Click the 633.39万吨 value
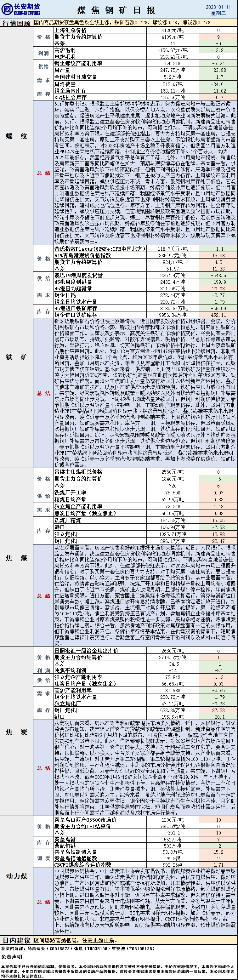Screen dimensions: 238x980 pyautogui.click(x=173, y=710)
